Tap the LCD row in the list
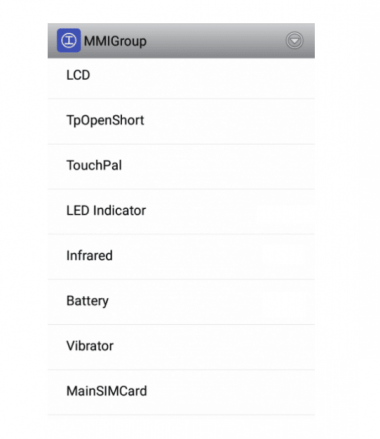Viewport: 380px width, 439px height. click(181, 79)
